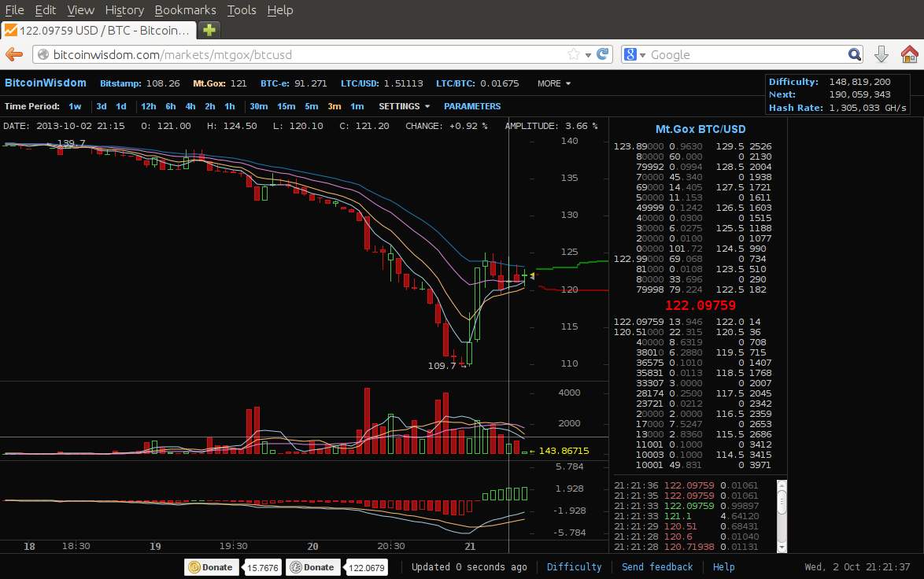Open the URL history dropdown arrow
924x579 pixels.
588,55
